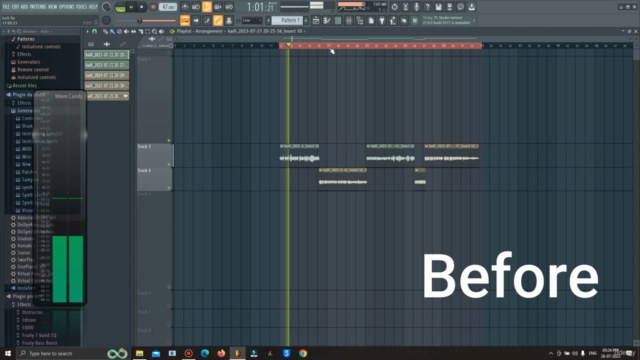Open undo history icon
The width and height of the screenshot is (640, 360).
[394, 7]
